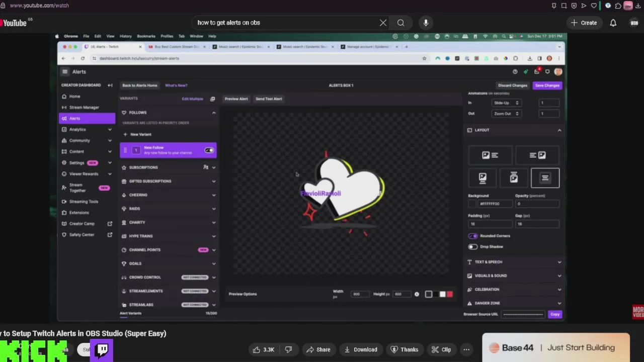Expand the Hype Trains section

[x=214, y=236]
